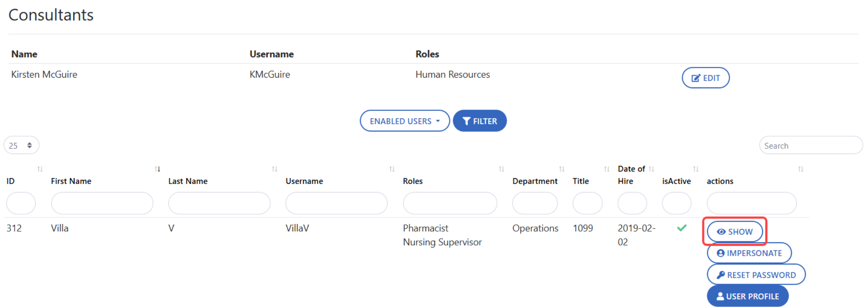Image resolution: width=868 pixels, height=308 pixels.
Task: Sort by ID column arrows
Action: coord(40,169)
